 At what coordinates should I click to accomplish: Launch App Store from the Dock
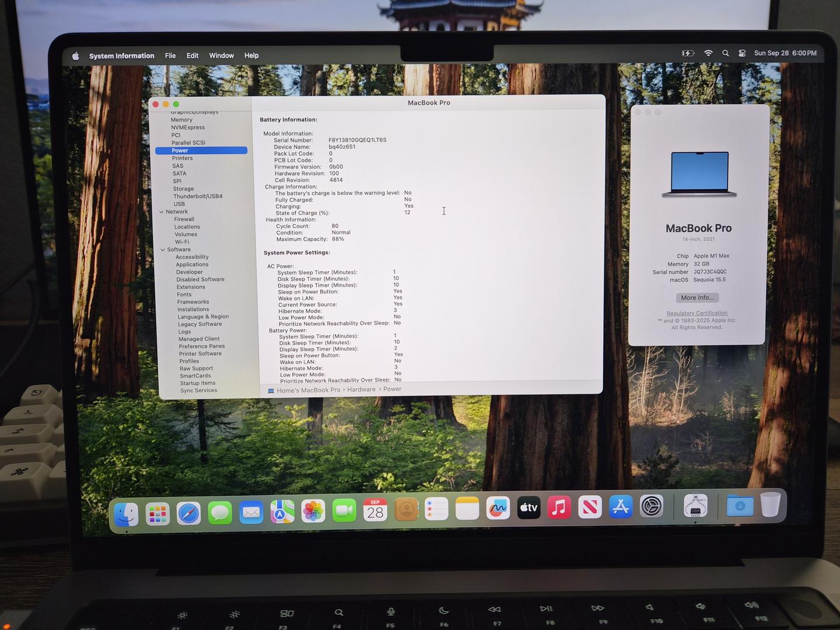pyautogui.click(x=620, y=507)
